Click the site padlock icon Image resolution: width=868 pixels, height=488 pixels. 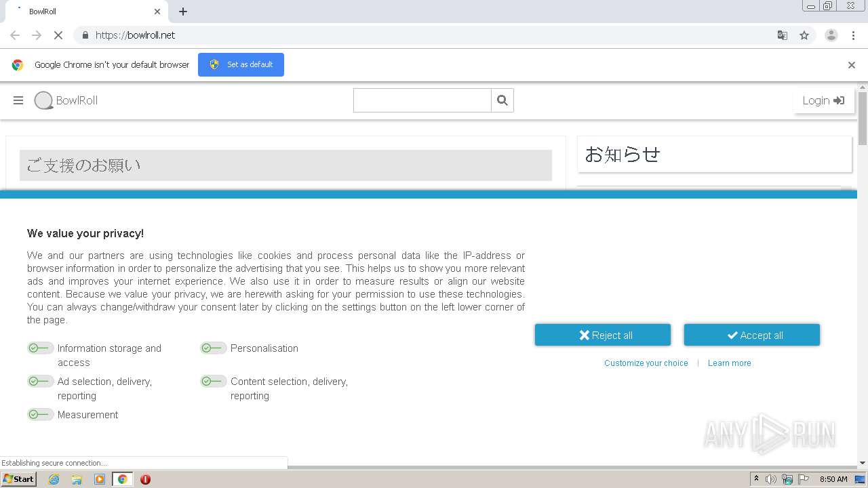coord(85,35)
